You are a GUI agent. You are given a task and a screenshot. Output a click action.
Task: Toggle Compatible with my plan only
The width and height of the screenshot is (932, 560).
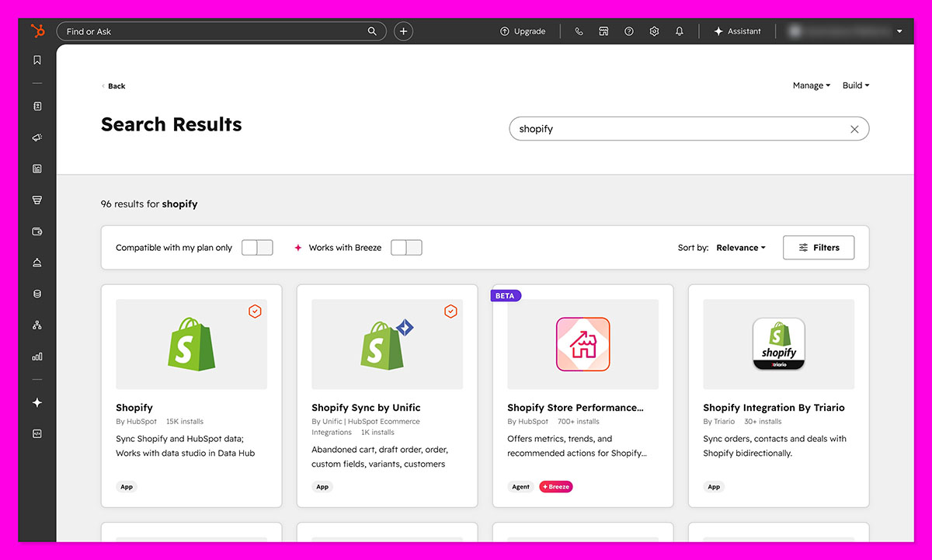point(257,248)
